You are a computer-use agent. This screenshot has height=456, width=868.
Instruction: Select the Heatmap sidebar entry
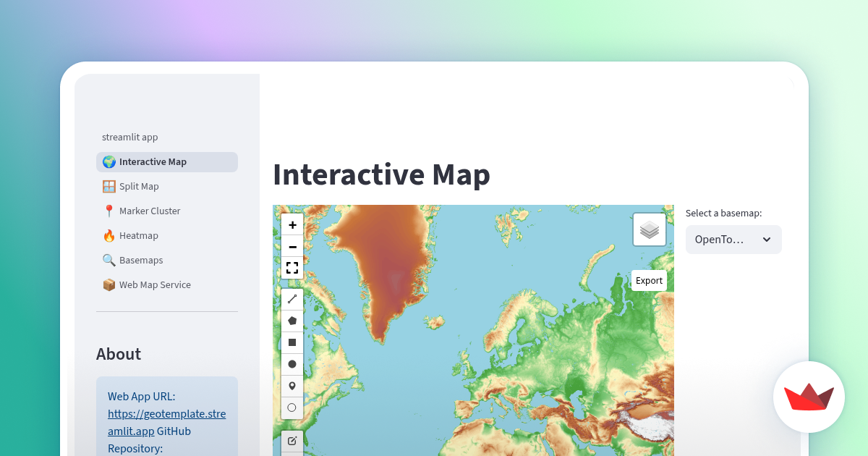pyautogui.click(x=138, y=235)
